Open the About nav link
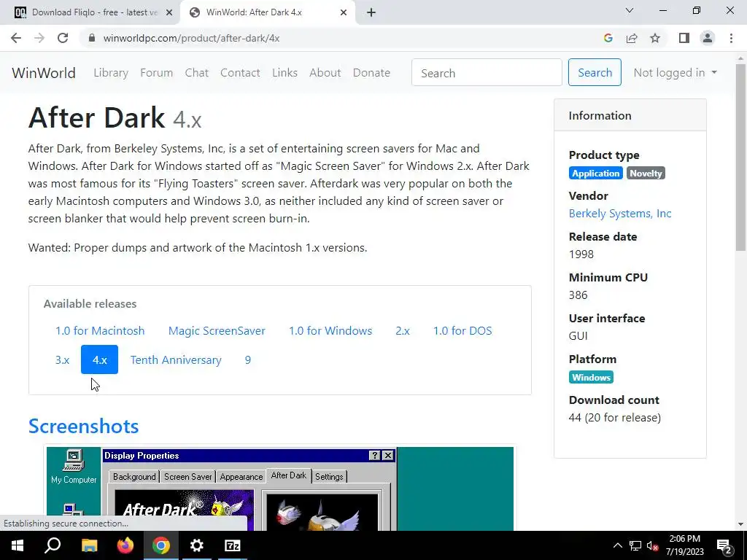 pyautogui.click(x=325, y=73)
